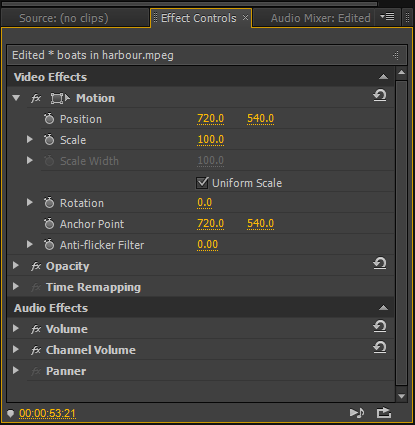Screen dimensions: 415x425
Task: Click the play audio only button
Action: tap(357, 413)
